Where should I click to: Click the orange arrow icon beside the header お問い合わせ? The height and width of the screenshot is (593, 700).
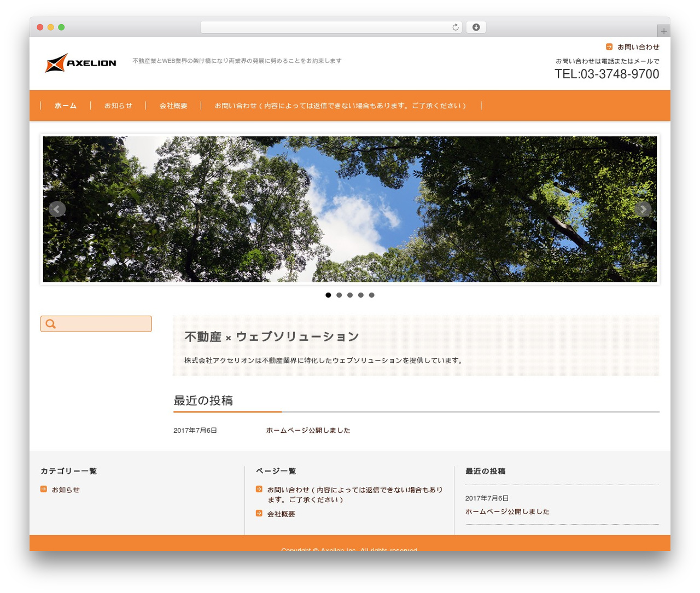point(609,47)
